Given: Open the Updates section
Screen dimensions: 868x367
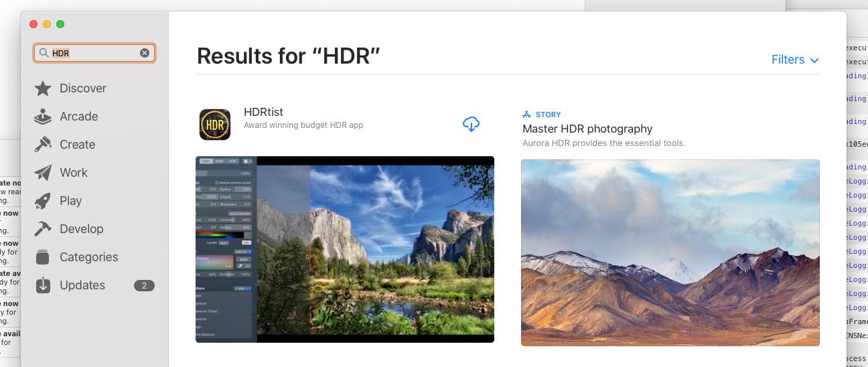Looking at the screenshot, I should [x=82, y=285].
